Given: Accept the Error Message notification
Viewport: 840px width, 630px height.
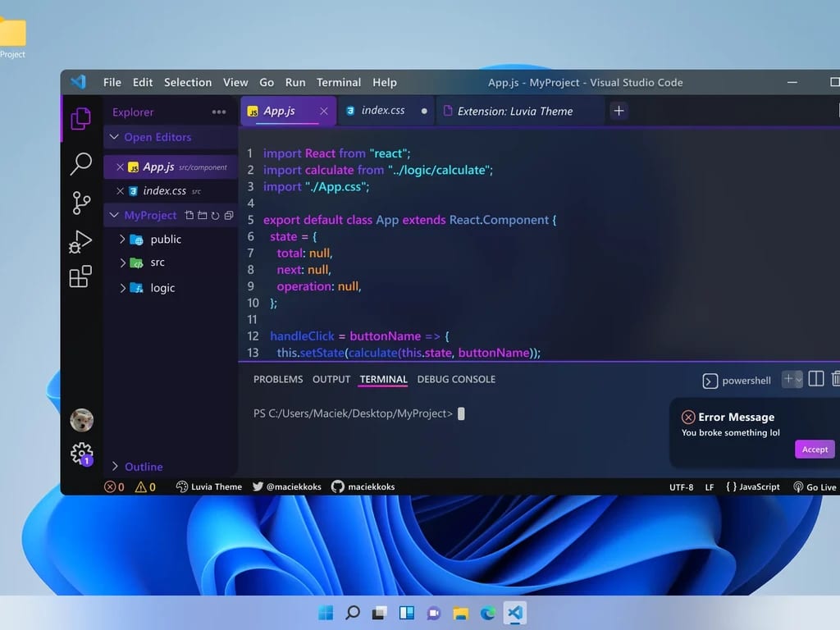Looking at the screenshot, I should coord(815,450).
